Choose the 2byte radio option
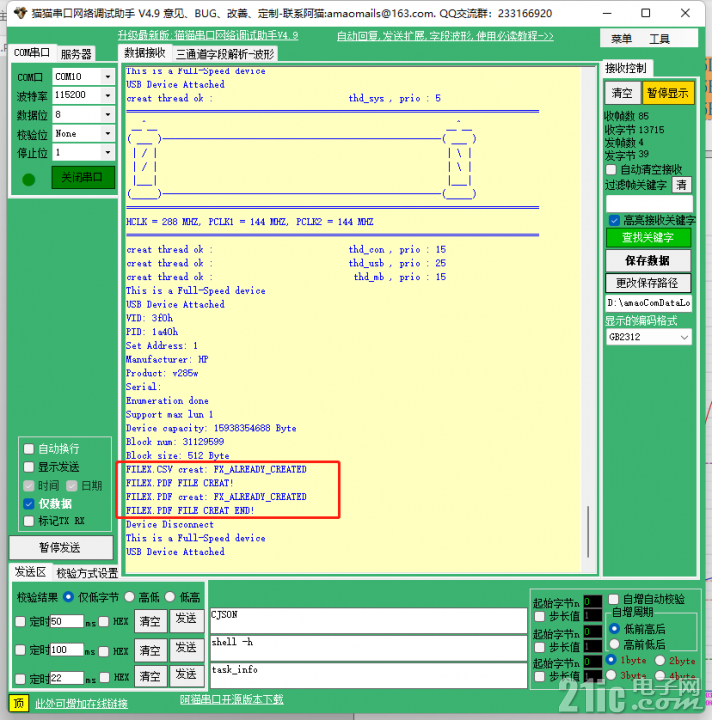712x720 pixels. (660, 660)
